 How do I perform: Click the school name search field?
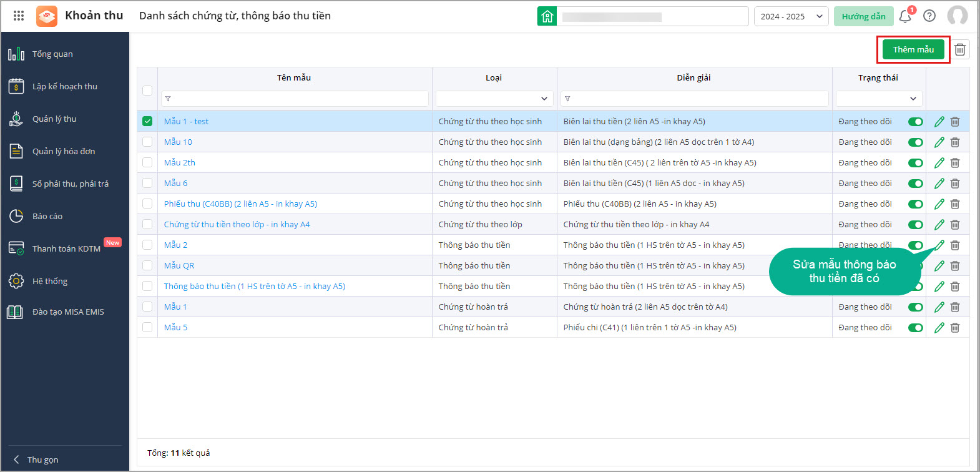652,16
